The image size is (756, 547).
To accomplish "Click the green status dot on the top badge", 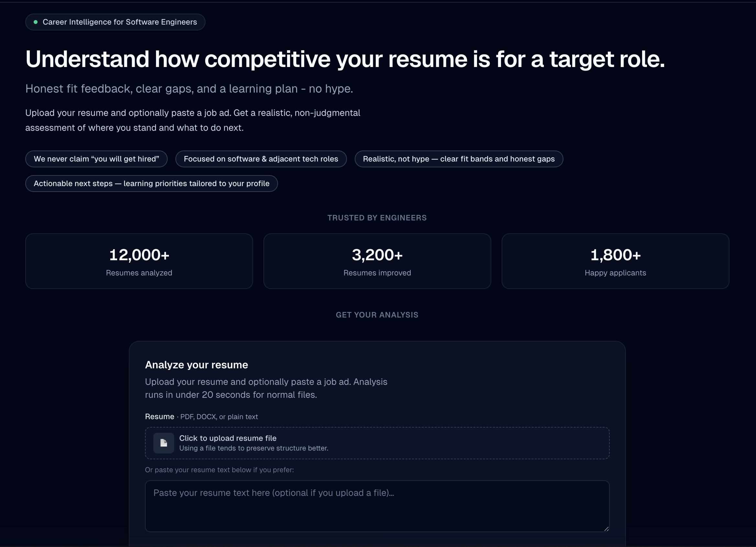I will (x=36, y=22).
